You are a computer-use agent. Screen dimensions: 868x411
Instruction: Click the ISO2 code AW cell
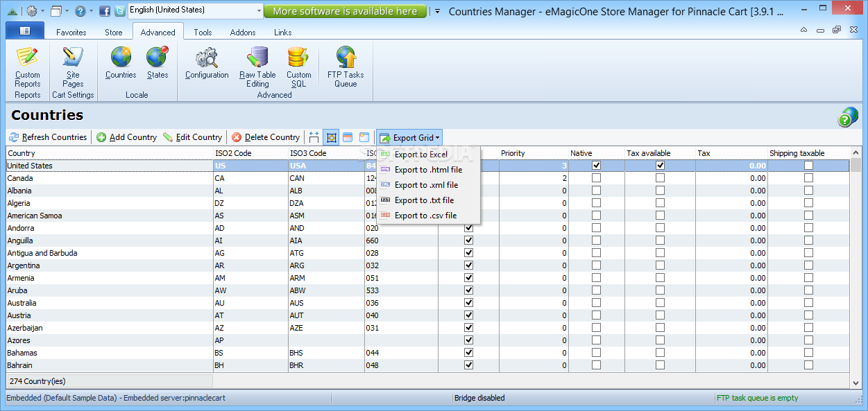tap(250, 290)
